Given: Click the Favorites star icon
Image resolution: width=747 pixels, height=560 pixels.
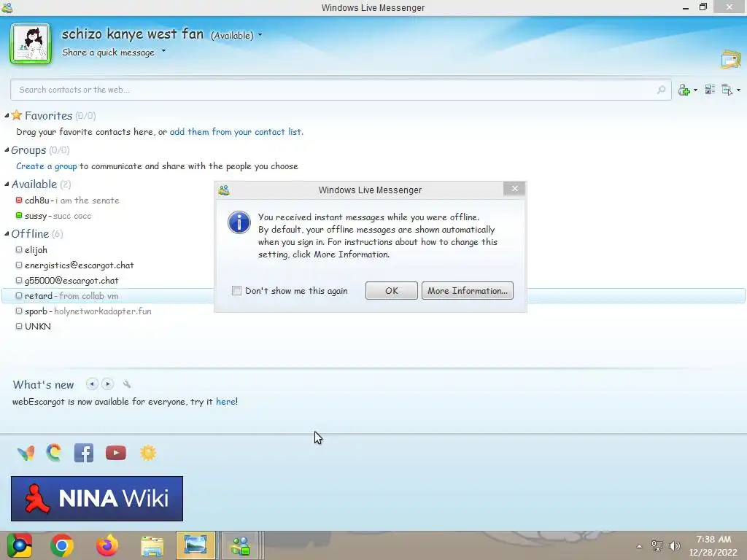Looking at the screenshot, I should (17, 114).
